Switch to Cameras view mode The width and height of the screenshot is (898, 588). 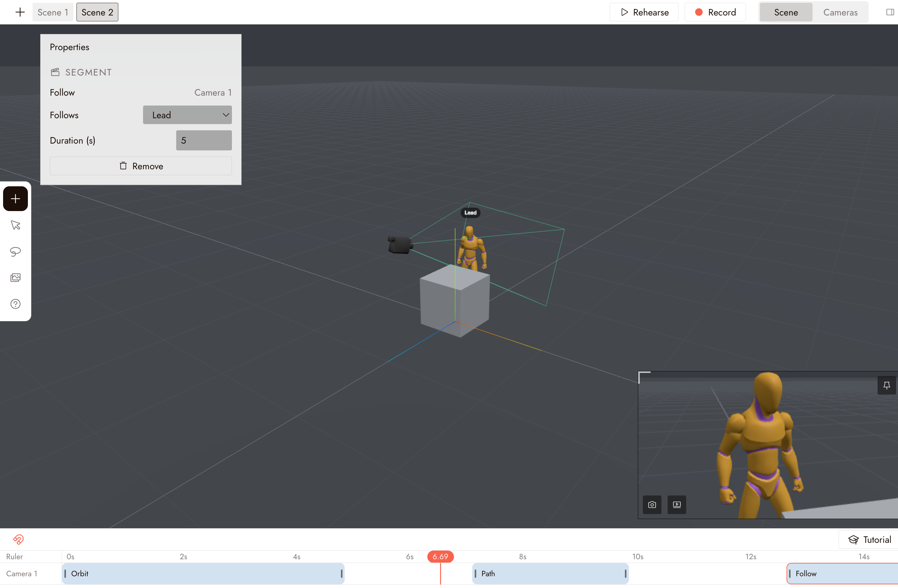[x=840, y=12]
